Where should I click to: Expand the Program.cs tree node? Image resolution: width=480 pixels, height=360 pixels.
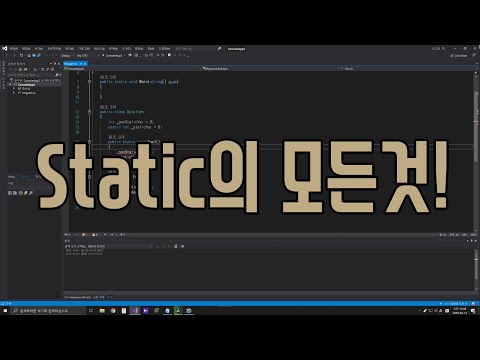pos(14,93)
